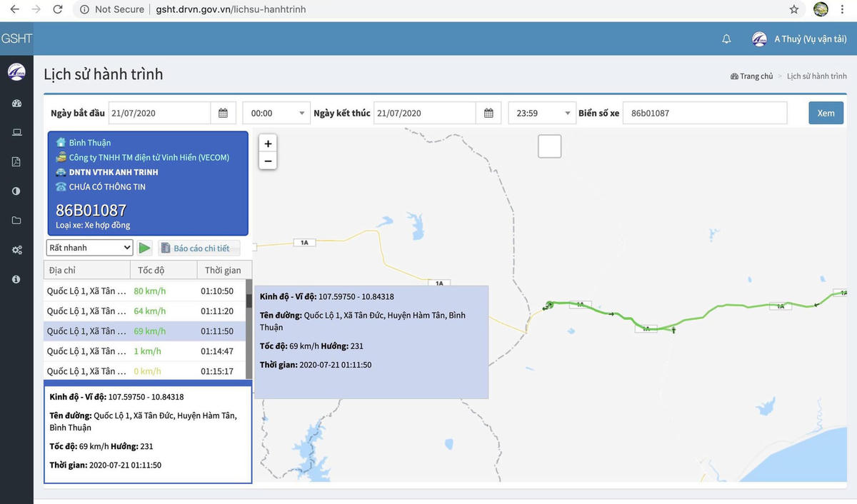This screenshot has height=504, width=857.
Task: Open calendar picker for Ngày bắt đầu
Action: 223,113
